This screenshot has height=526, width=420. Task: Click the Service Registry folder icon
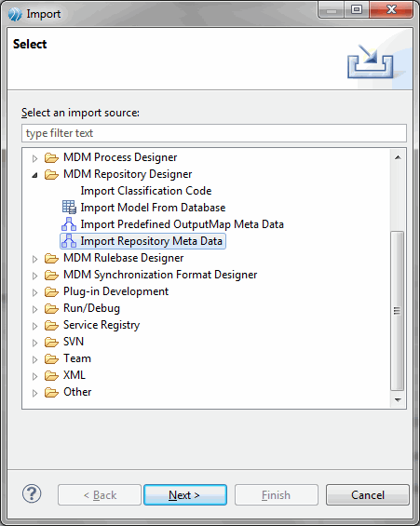click(51, 325)
